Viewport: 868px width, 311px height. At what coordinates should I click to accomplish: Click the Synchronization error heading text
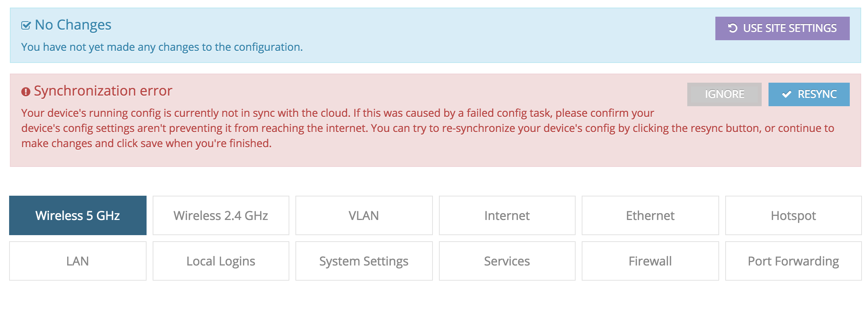pos(103,91)
